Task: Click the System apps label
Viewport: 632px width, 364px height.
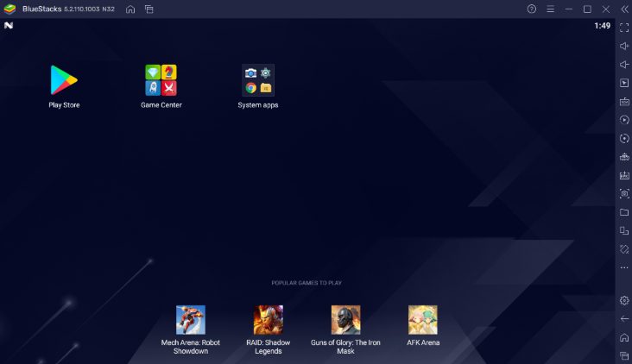Action: pos(258,105)
